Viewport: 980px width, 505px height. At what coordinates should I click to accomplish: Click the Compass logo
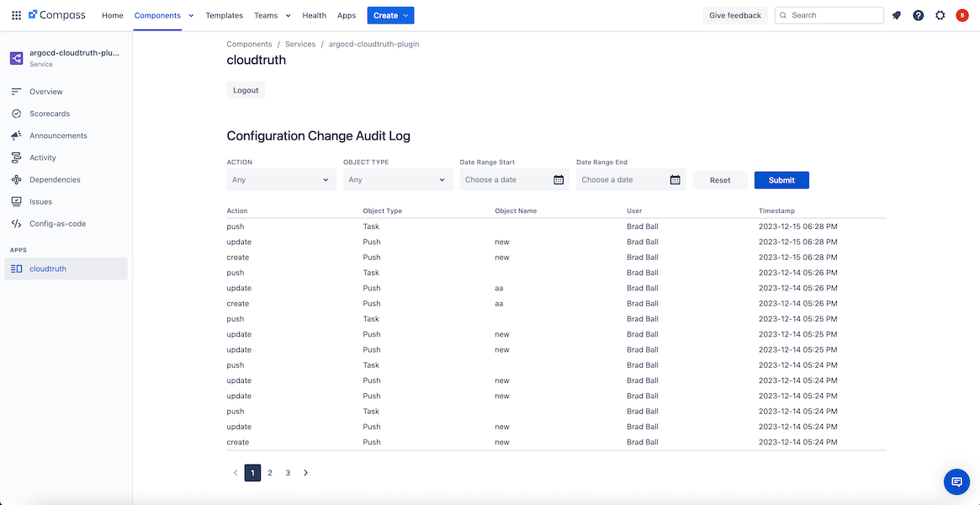(x=57, y=15)
